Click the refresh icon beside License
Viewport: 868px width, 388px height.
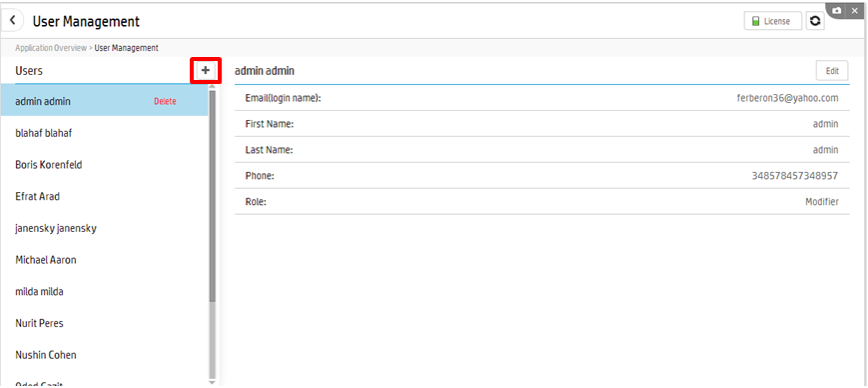coord(815,21)
